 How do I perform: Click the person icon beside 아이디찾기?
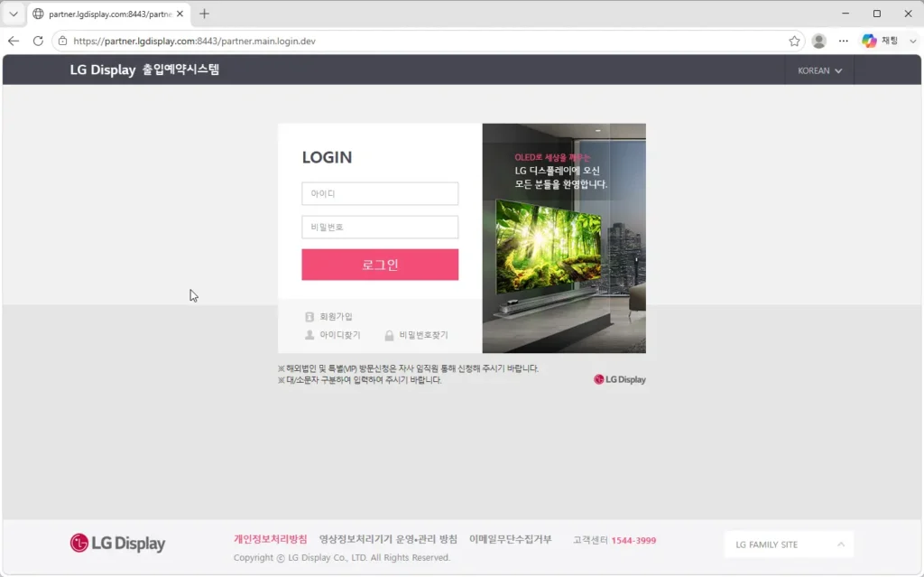point(310,335)
